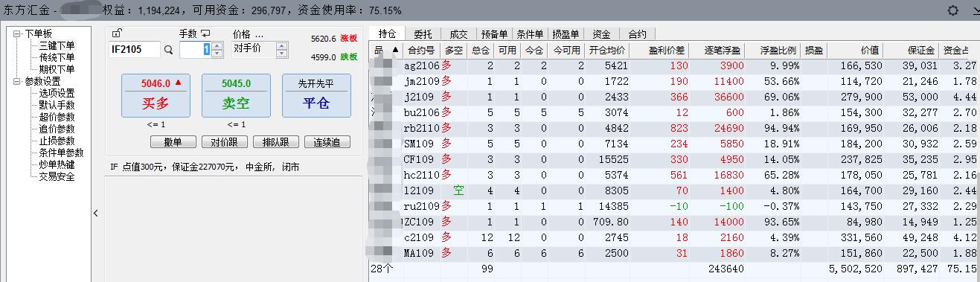Click the 涨板 limit-up price 5620.6
Screen dimensions: 980x282
(323, 38)
